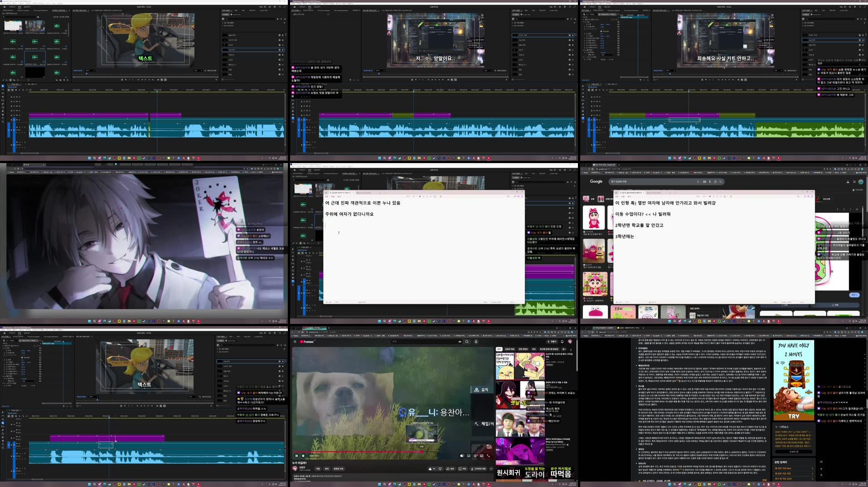This screenshot has height=487, width=868.
Task: Enter YouTube player fullscreen
Action: [x=488, y=456]
